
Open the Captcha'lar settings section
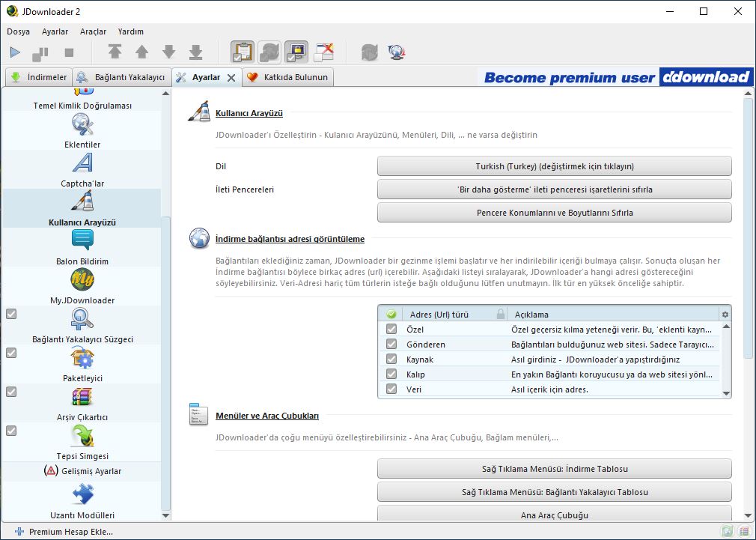tap(82, 169)
